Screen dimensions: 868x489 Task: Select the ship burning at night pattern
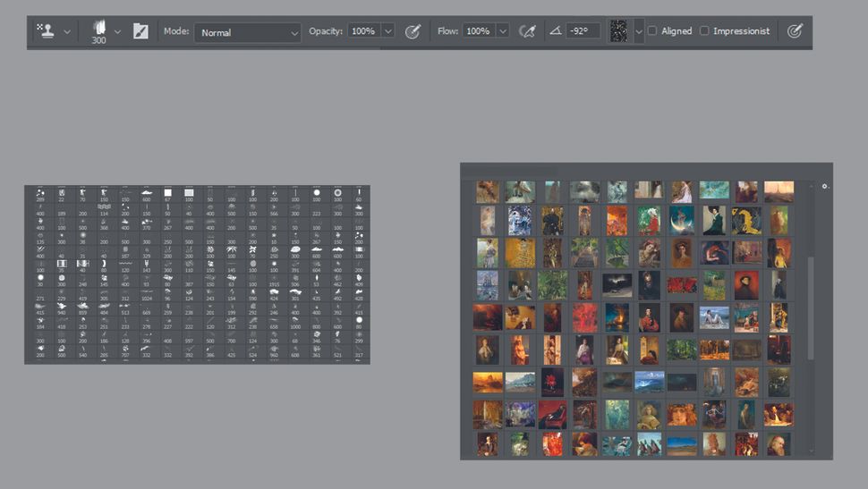click(x=617, y=318)
